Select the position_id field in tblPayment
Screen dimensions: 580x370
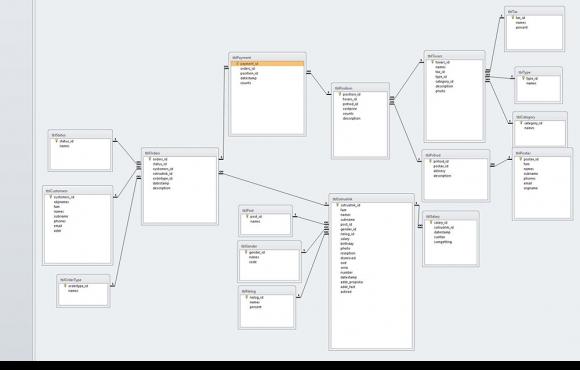point(249,73)
